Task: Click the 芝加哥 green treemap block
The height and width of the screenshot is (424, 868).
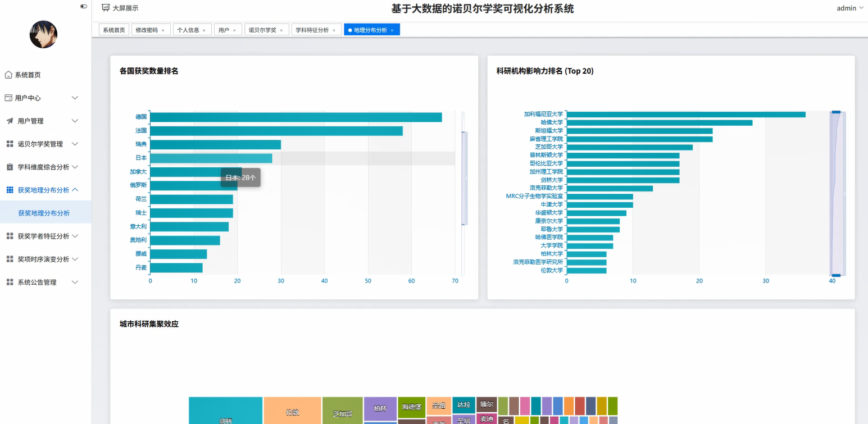Action: pyautogui.click(x=343, y=411)
